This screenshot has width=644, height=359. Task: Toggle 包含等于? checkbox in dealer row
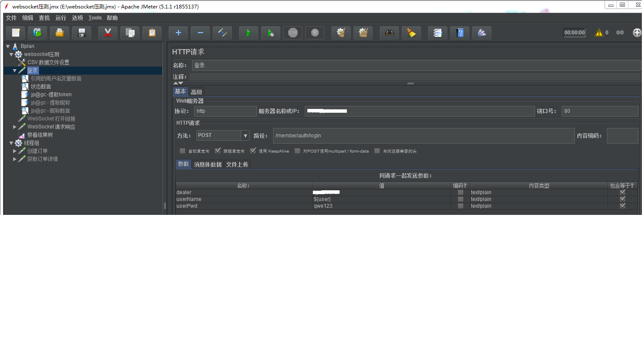point(622,192)
